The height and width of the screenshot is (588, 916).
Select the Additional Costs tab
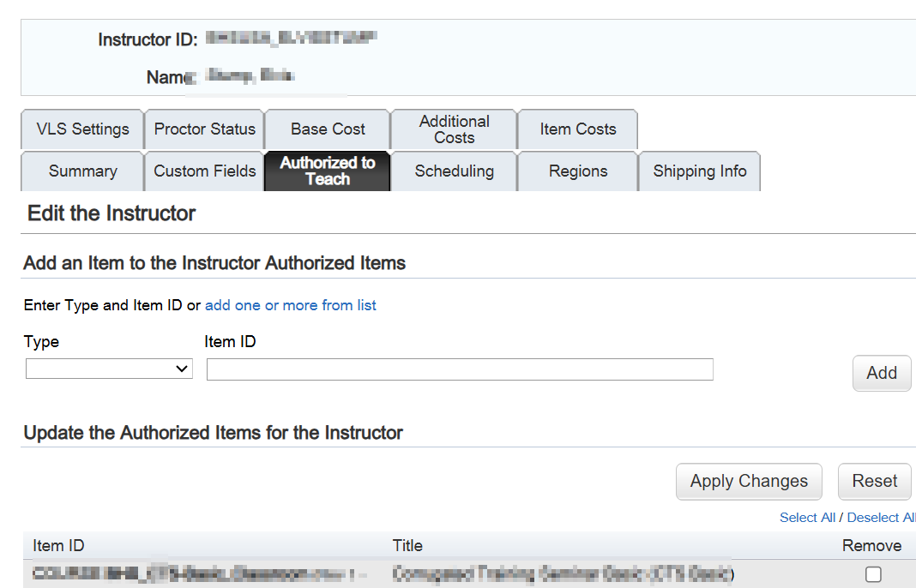pyautogui.click(x=454, y=129)
